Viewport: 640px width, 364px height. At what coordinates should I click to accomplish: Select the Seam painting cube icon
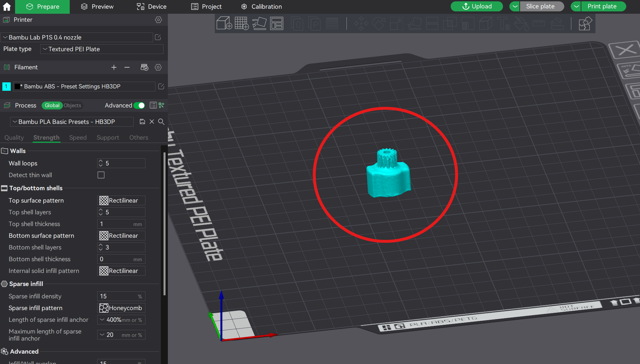click(x=486, y=24)
